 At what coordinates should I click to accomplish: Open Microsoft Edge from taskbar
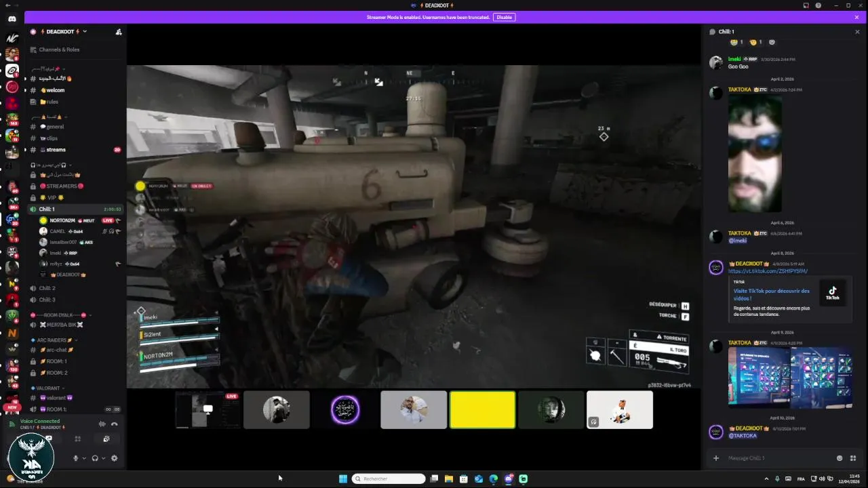coord(494,479)
